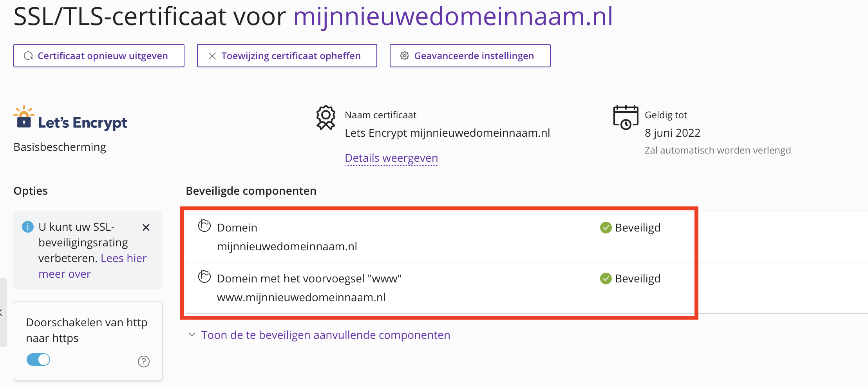Expand the additional components chevron
The width and height of the screenshot is (868, 387).
[x=192, y=335]
